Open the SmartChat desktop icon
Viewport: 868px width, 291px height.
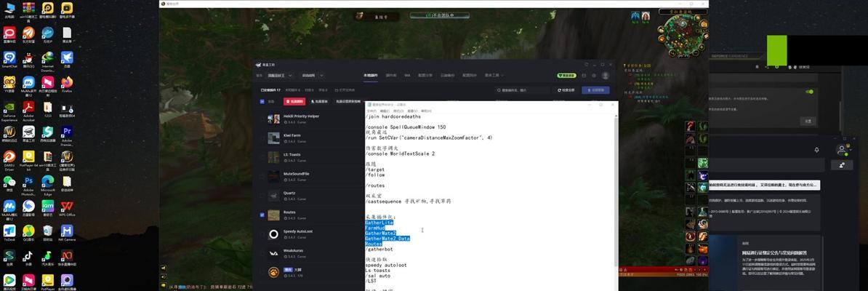click(x=9, y=59)
